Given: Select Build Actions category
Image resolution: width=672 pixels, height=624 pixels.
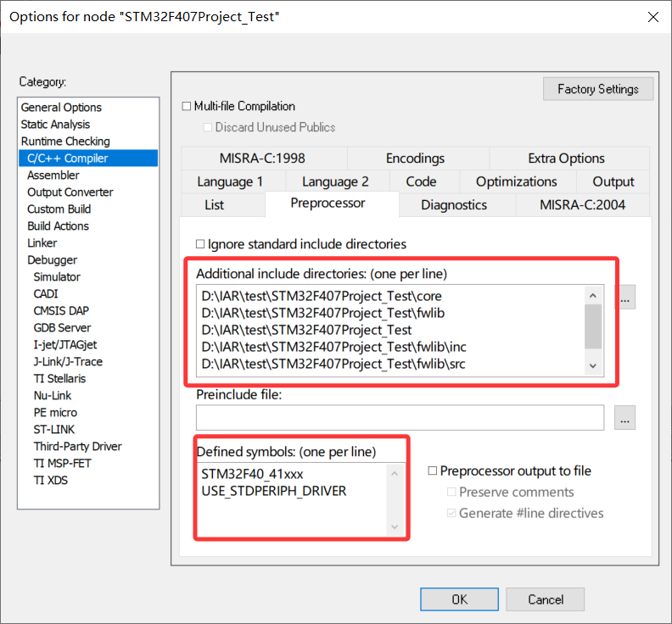Looking at the screenshot, I should (59, 226).
